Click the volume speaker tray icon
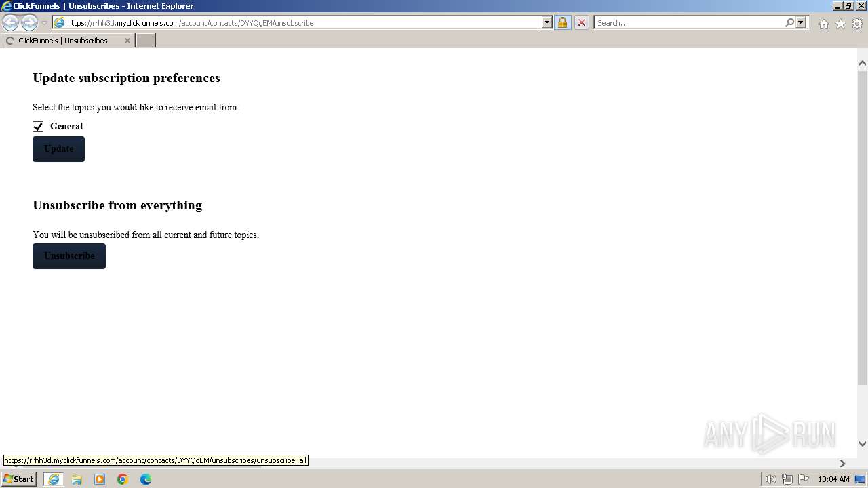The image size is (868, 488). [x=770, y=479]
